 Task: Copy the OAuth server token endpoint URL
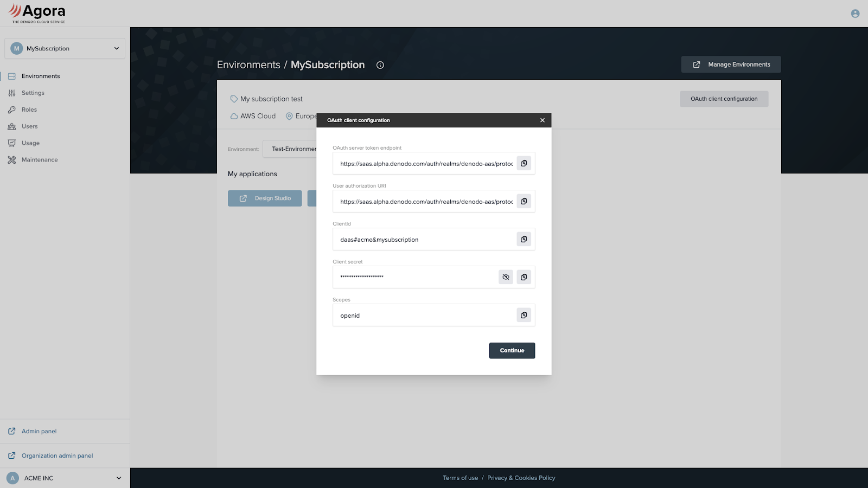click(524, 163)
